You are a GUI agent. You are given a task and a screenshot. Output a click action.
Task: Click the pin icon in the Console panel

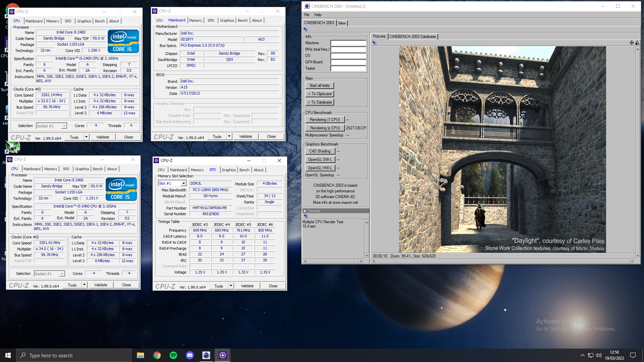pyautogui.click(x=306, y=216)
